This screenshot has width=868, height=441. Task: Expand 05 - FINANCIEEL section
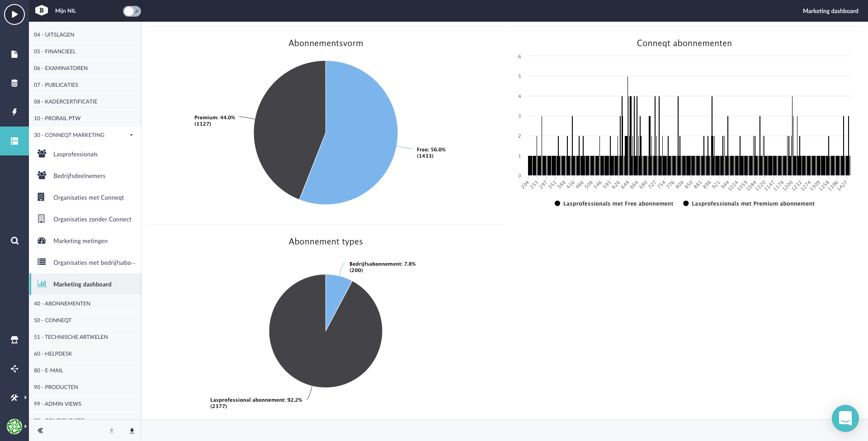(85, 52)
